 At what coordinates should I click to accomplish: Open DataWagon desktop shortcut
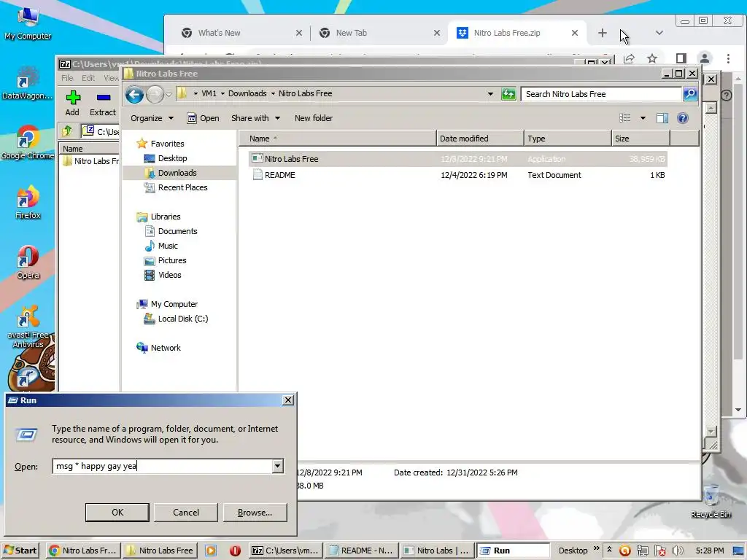click(x=27, y=83)
